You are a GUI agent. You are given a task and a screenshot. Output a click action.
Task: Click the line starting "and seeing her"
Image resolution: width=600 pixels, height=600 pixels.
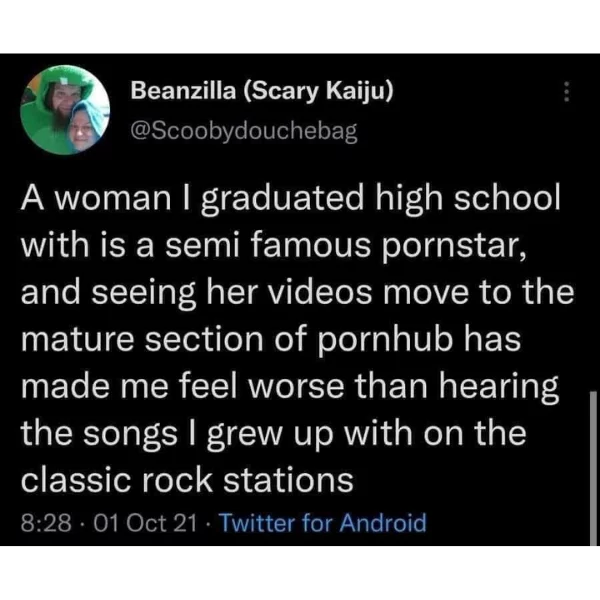tap(297, 292)
